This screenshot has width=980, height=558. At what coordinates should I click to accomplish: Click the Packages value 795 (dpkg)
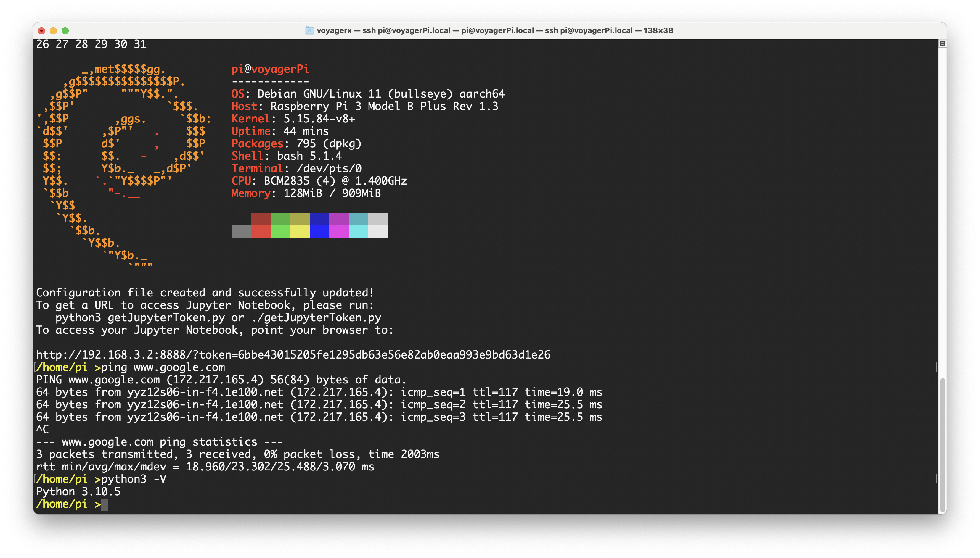pyautogui.click(x=329, y=143)
